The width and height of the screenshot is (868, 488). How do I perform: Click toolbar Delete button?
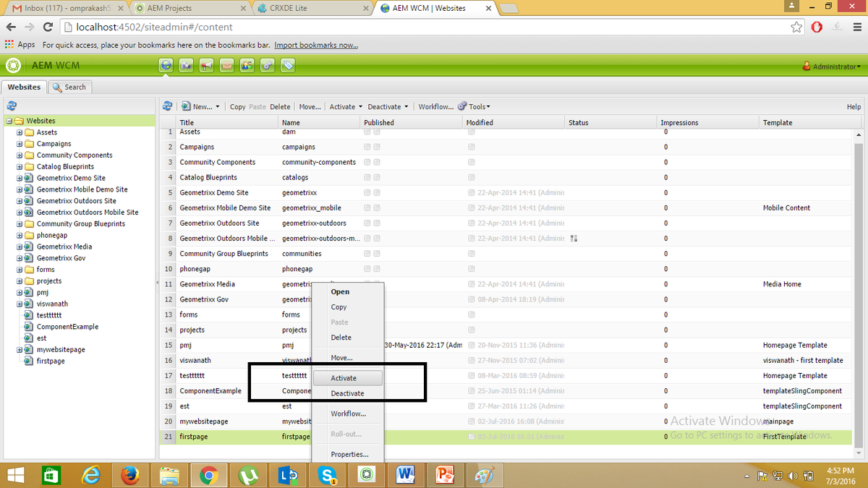tap(280, 107)
